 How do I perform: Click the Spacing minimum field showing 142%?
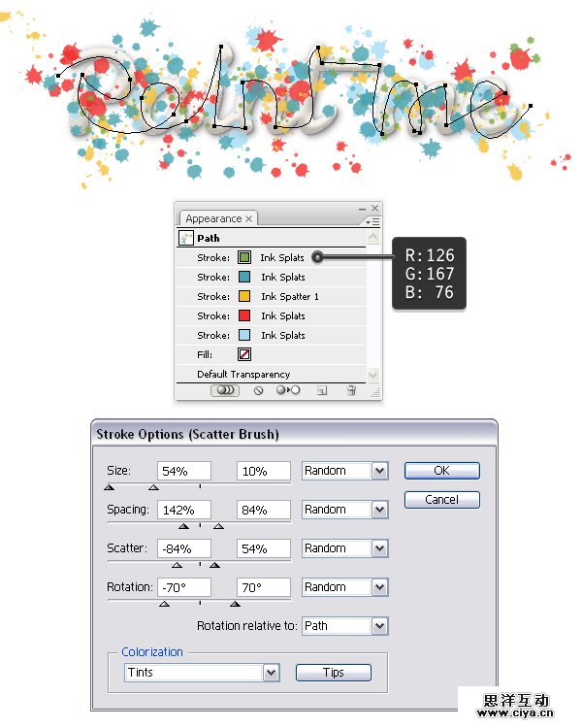tap(184, 510)
